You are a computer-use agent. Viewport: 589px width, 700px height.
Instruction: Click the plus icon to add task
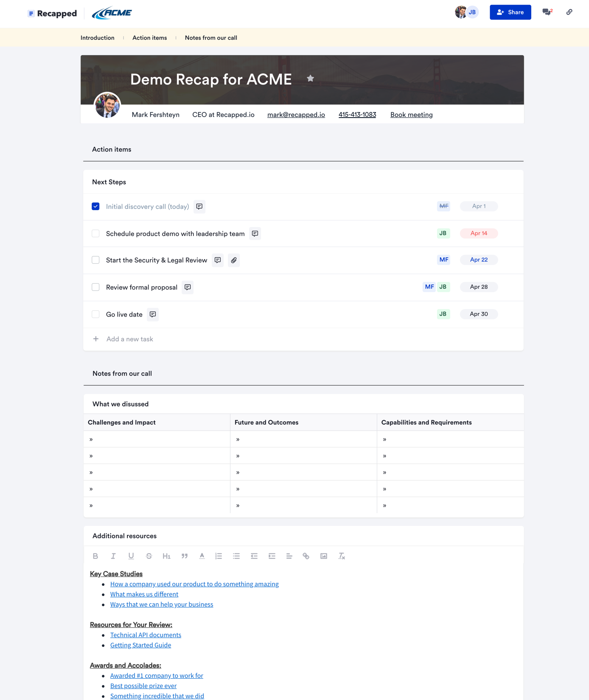[96, 339]
